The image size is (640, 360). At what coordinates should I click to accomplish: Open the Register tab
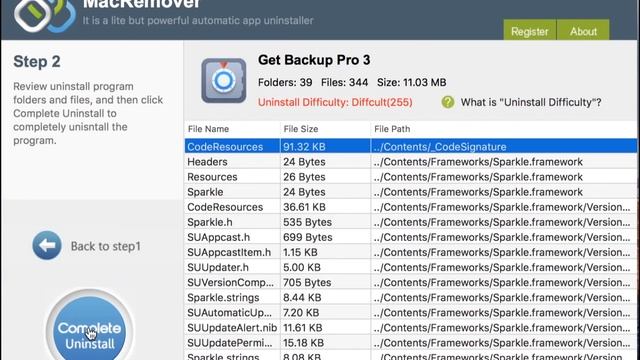point(529,30)
